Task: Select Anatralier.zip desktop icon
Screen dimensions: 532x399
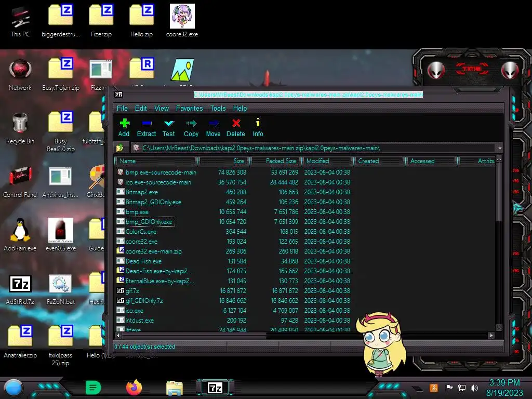Action: coord(20,342)
